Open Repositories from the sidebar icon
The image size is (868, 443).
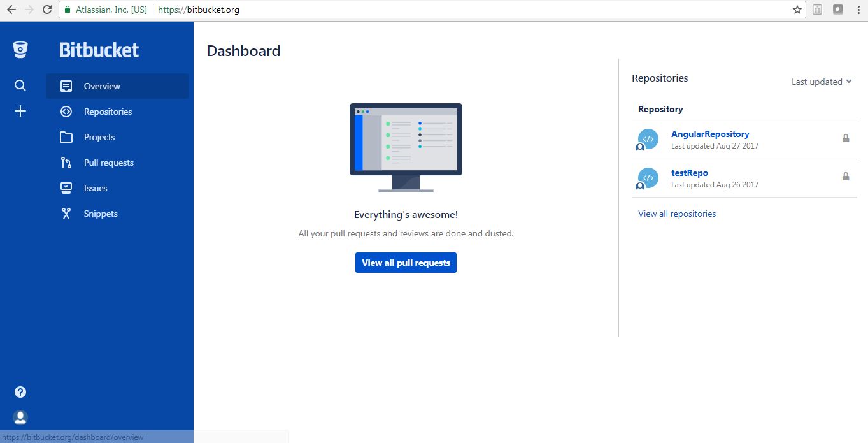pos(66,112)
